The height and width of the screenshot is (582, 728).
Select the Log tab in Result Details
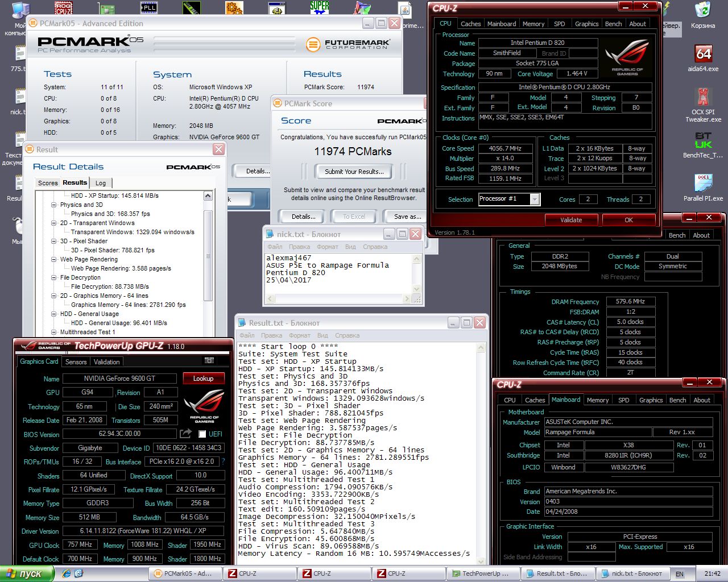point(101,183)
